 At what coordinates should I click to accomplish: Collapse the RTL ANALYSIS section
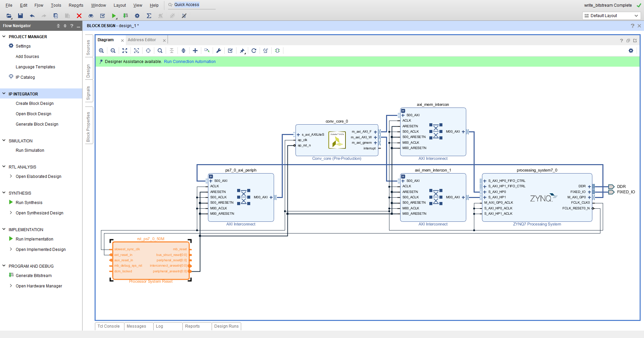click(x=4, y=167)
